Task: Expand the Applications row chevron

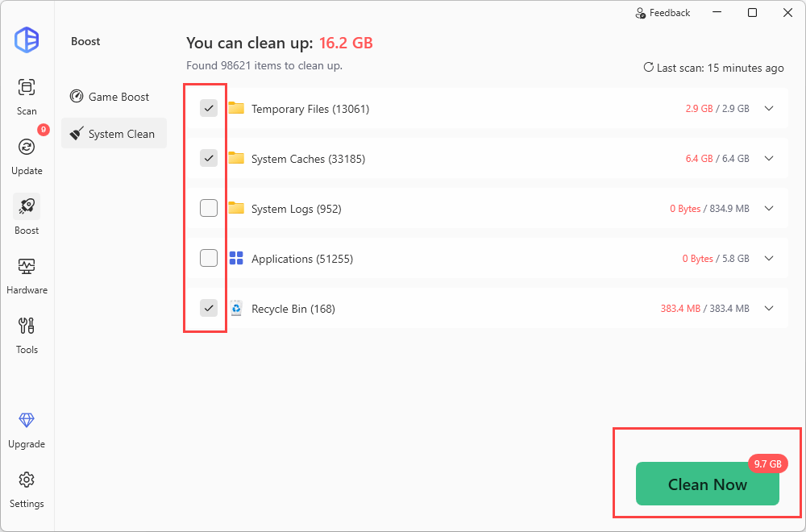Action: point(768,259)
